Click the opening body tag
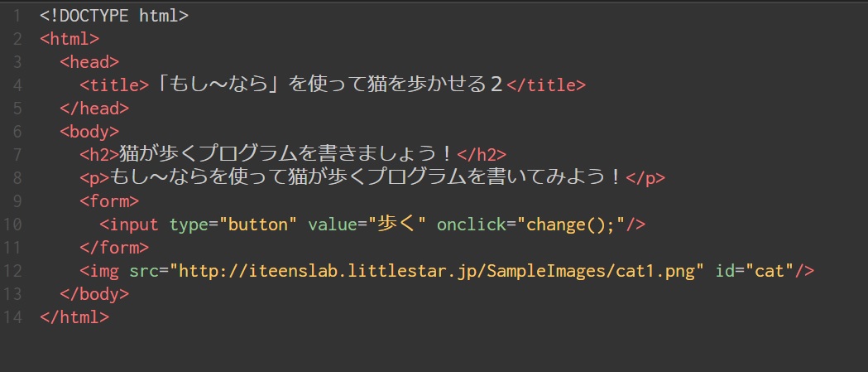 [x=89, y=131]
